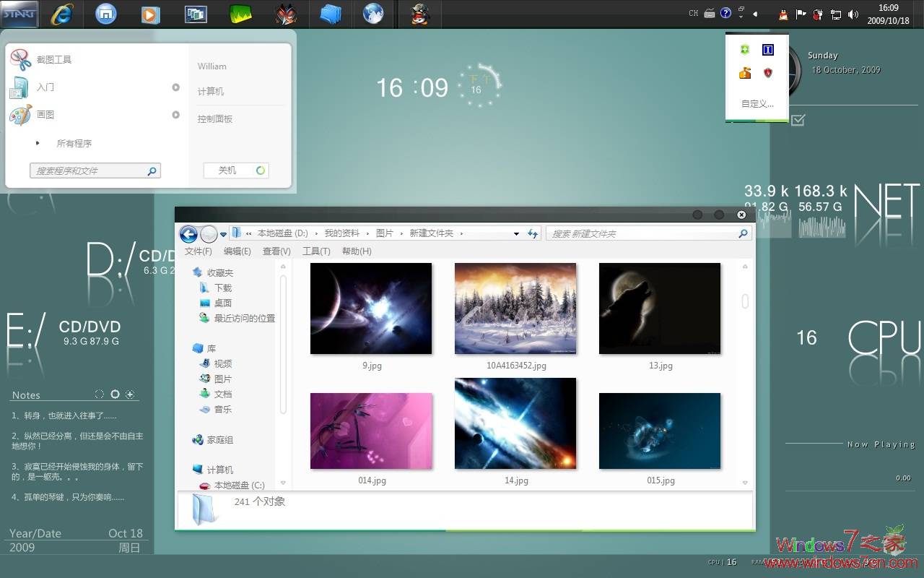Refresh the folder with the refresh arrow
Image resolution: width=924 pixels, height=578 pixels.
pos(532,233)
